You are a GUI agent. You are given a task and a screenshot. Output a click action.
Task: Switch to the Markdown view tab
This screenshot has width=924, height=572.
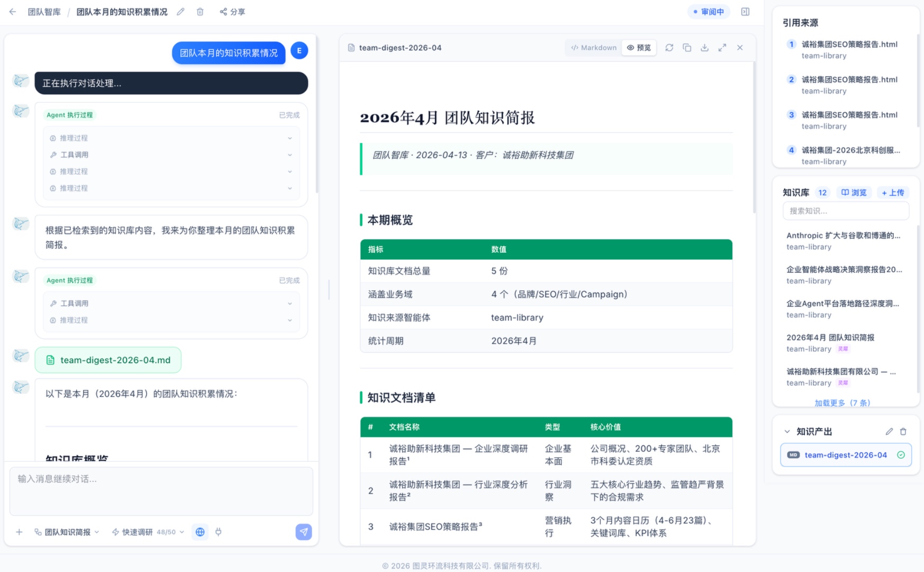pos(593,48)
